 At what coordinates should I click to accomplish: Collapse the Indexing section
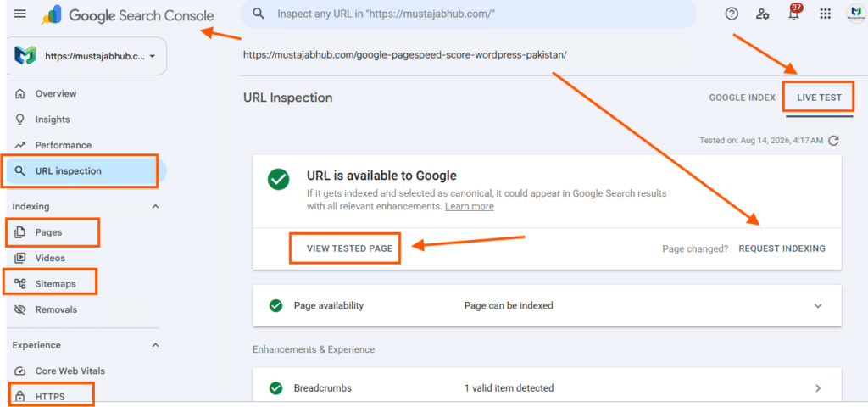(156, 207)
